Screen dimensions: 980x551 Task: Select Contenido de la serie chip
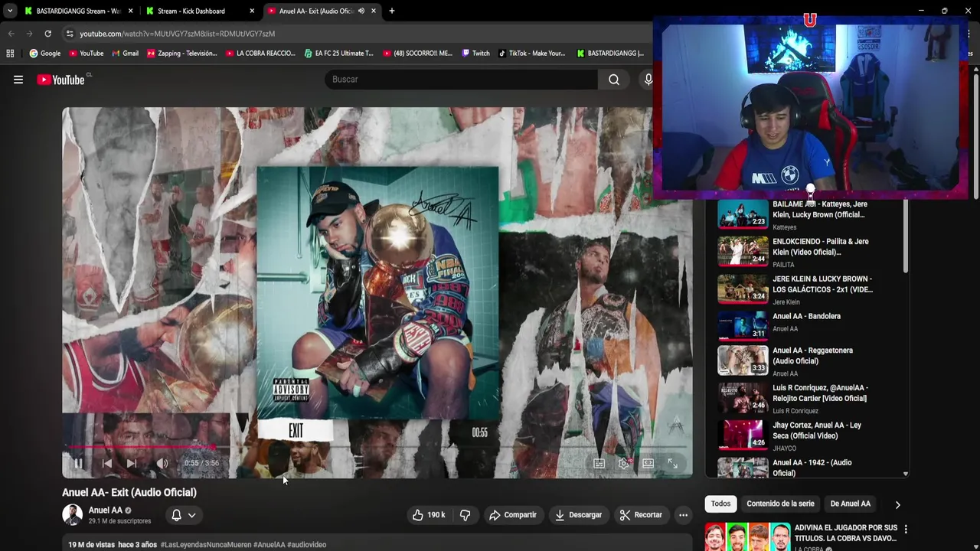click(780, 504)
